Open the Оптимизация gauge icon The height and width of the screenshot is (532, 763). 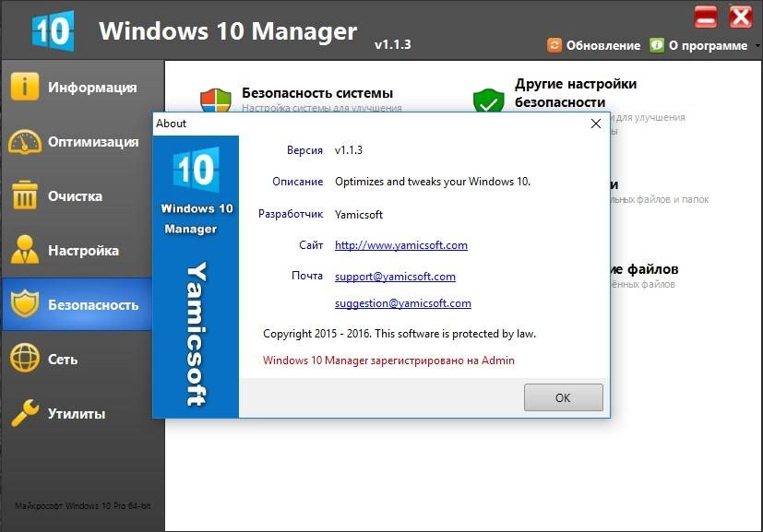[24, 141]
